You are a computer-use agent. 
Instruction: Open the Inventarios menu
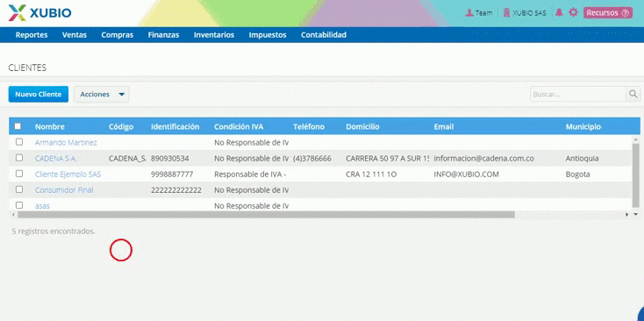pos(214,35)
